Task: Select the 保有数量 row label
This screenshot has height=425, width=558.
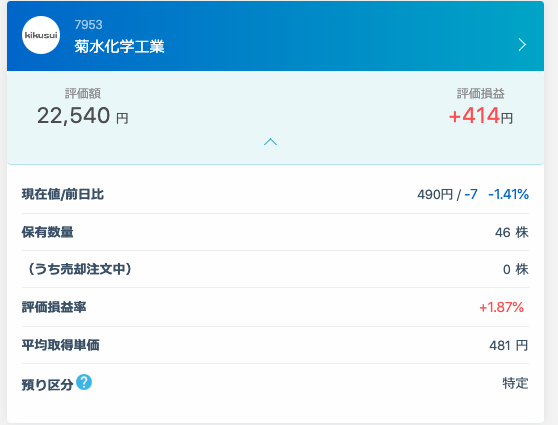Action: click(x=47, y=232)
